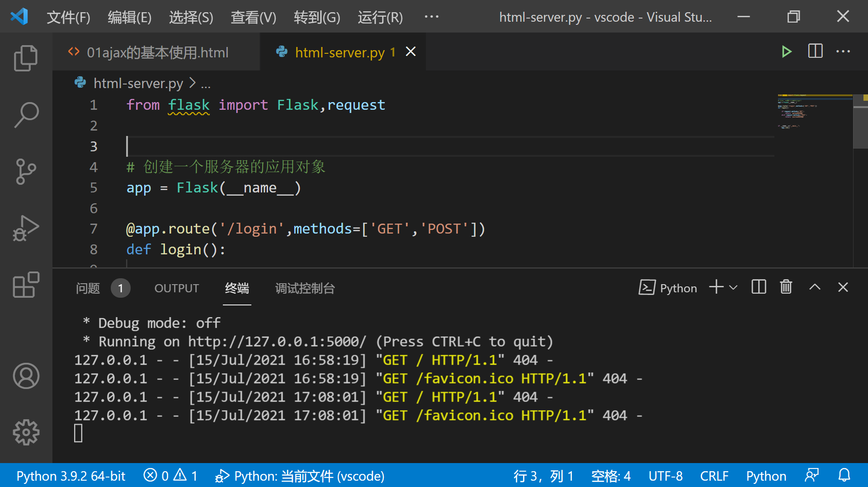
Task: Click html-server.py in the breadcrumb
Action: pos(138,83)
